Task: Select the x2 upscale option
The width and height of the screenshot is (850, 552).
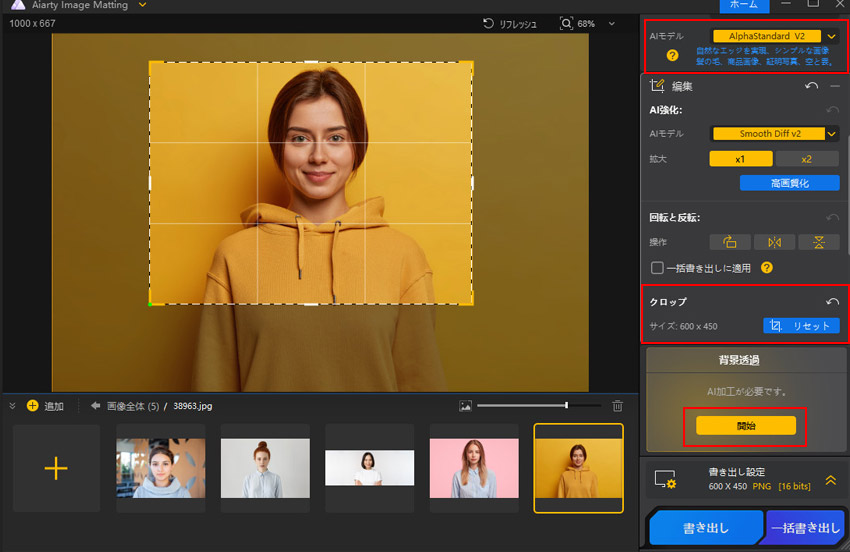Action: 807,159
